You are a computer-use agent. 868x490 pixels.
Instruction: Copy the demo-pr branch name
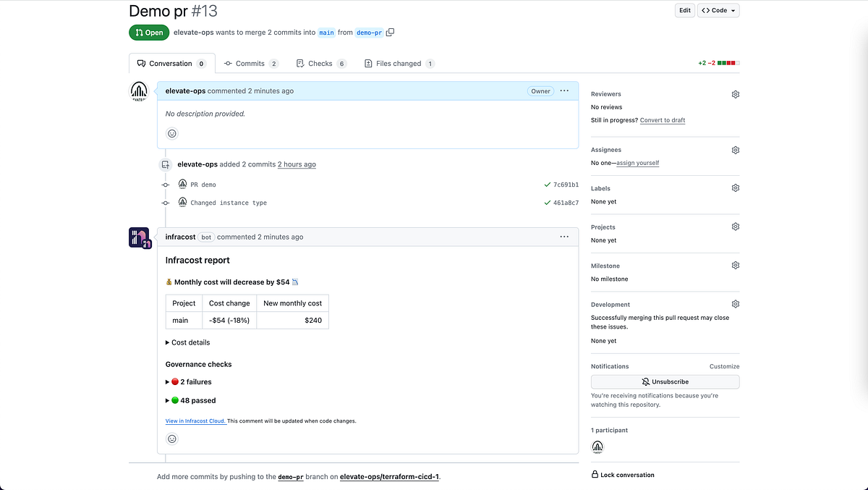(x=390, y=32)
